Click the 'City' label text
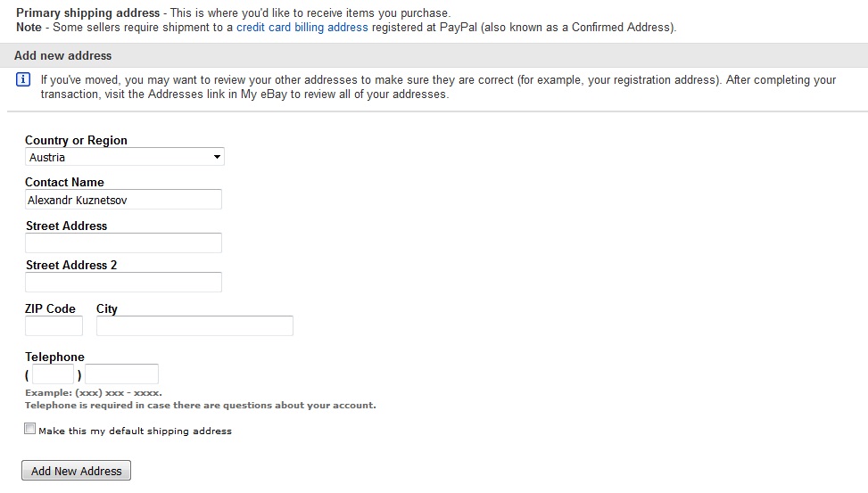This screenshot has height=493, width=868. pyautogui.click(x=107, y=308)
